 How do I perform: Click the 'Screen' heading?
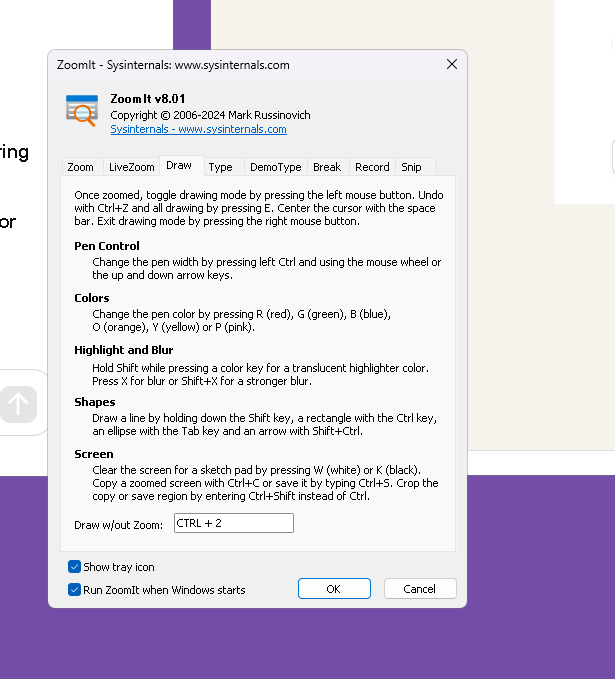[x=94, y=454]
